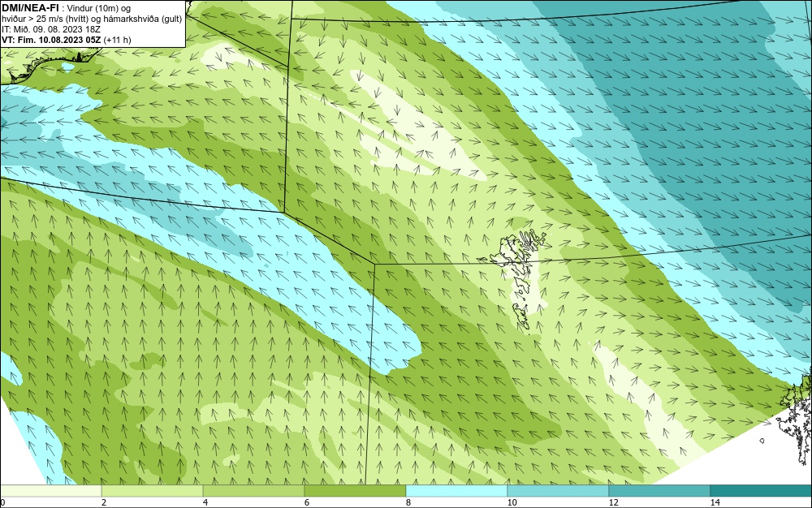This screenshot has width=812, height=508.
Task: Click the 0–2 m/s palest legend swatch
Action: (x=50, y=491)
